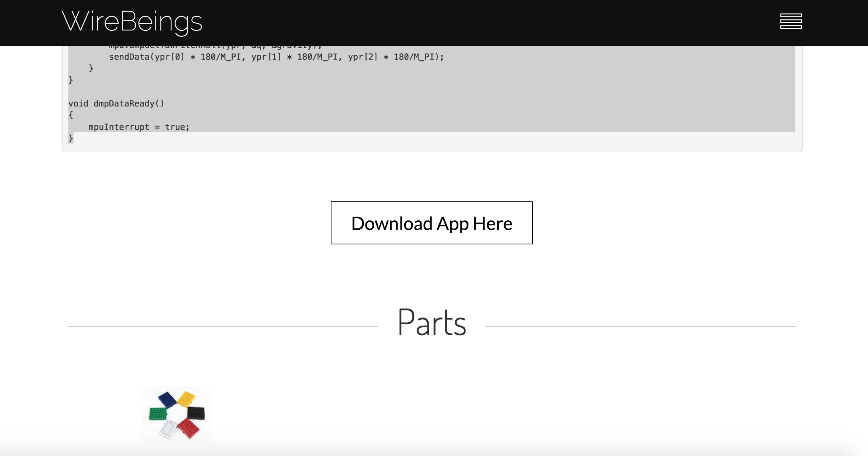This screenshot has width=868, height=456.
Task: Open the hamburger navigation menu
Action: 791,21
